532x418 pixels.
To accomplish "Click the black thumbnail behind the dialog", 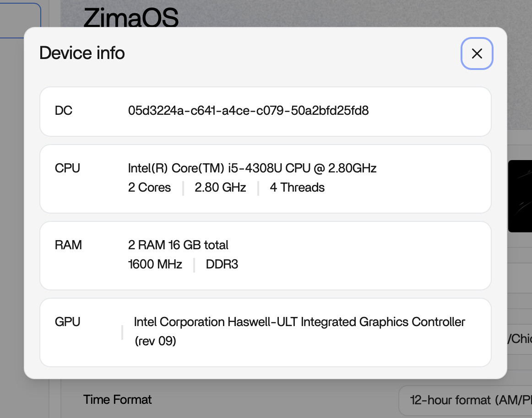I will tap(520, 196).
